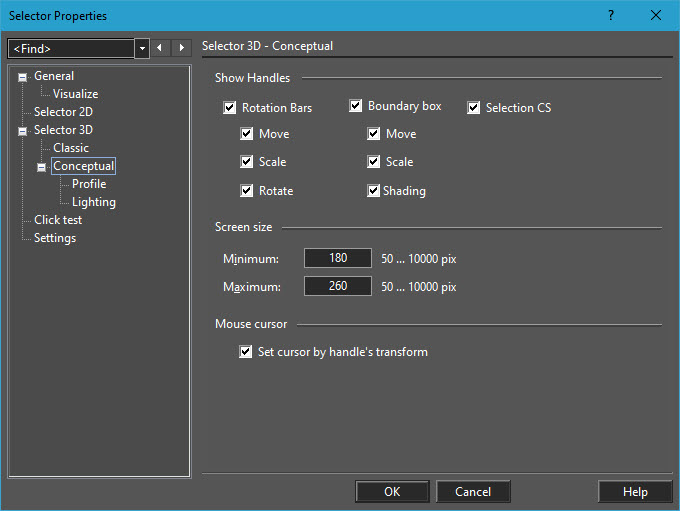Collapse the General tree node
680x511 pixels.
(22, 77)
